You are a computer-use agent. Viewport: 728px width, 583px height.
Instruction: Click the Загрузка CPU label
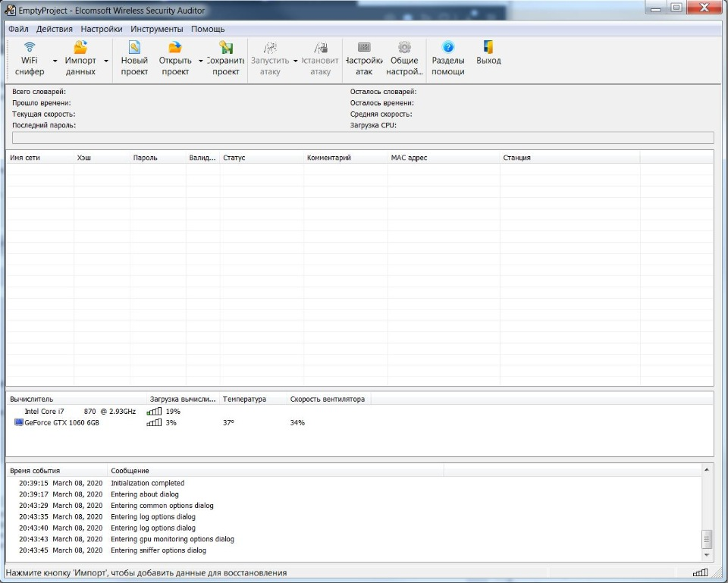pos(373,125)
